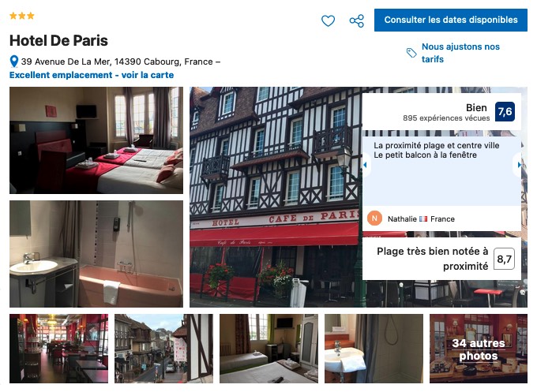This screenshot has height=392, width=537.
Task: Open the restaurant interior thumbnail
Action: (59, 349)
